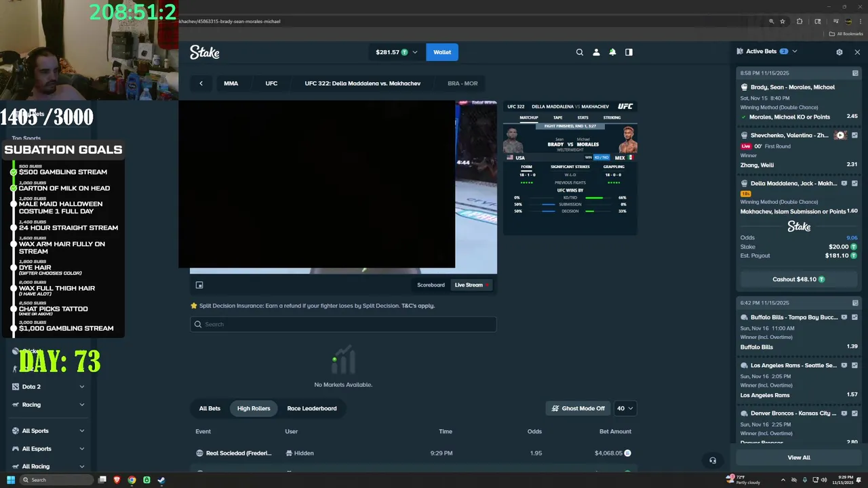This screenshot has width=868, height=488.
Task: Open stream icon for Los Angeles Rams bet
Action: click(844, 365)
